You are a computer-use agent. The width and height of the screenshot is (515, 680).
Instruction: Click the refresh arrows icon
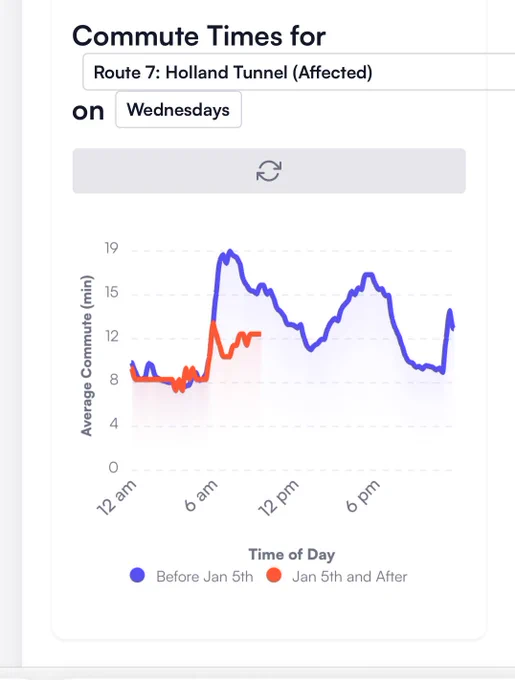point(269,171)
